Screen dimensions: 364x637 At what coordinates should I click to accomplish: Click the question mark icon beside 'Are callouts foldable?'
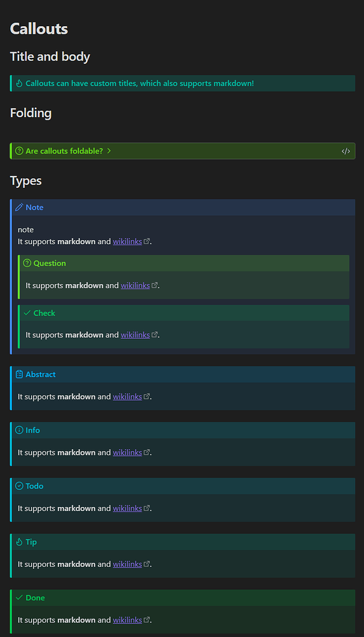19,151
